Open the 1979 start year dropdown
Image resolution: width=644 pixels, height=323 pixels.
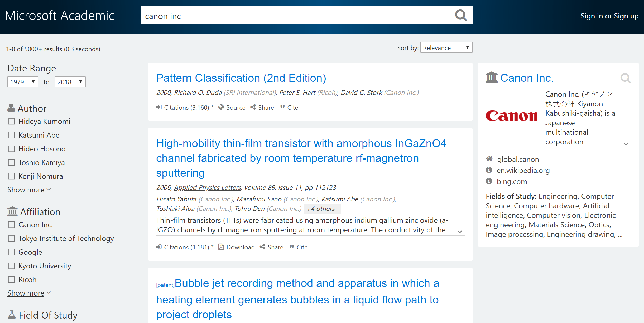coord(23,82)
